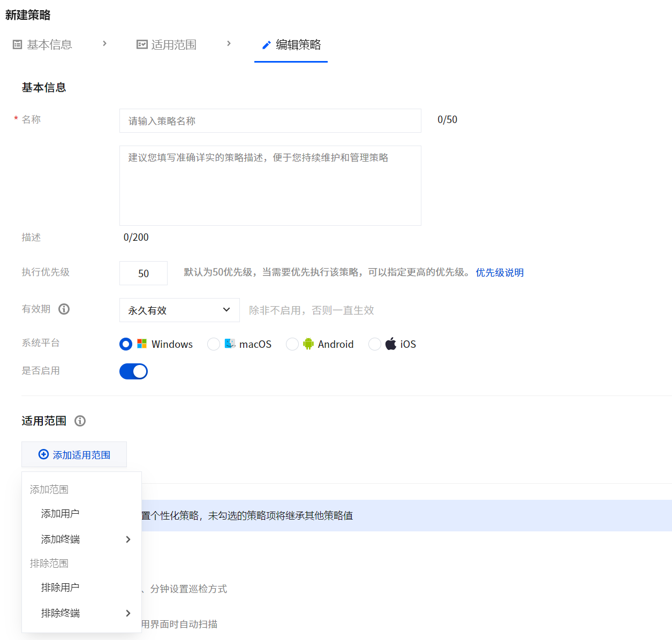The width and height of the screenshot is (672, 640).
Task: Switch to the 基本信息 tab
Action: tap(43, 45)
